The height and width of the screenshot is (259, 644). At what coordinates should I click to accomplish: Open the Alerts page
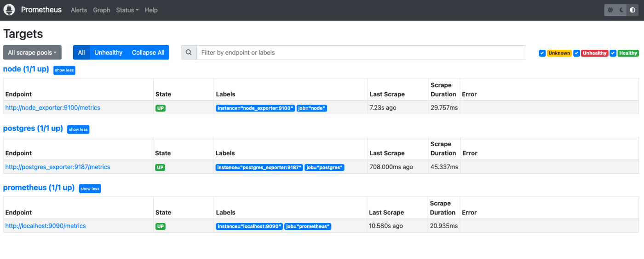click(79, 10)
